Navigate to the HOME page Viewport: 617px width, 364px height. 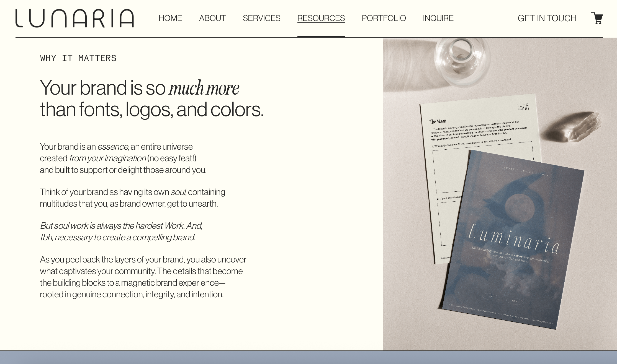170,18
